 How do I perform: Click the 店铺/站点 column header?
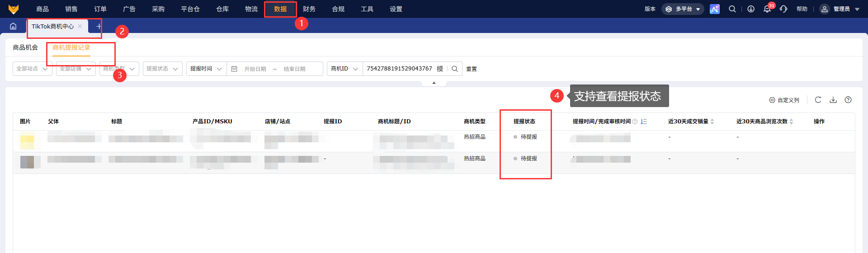point(278,122)
